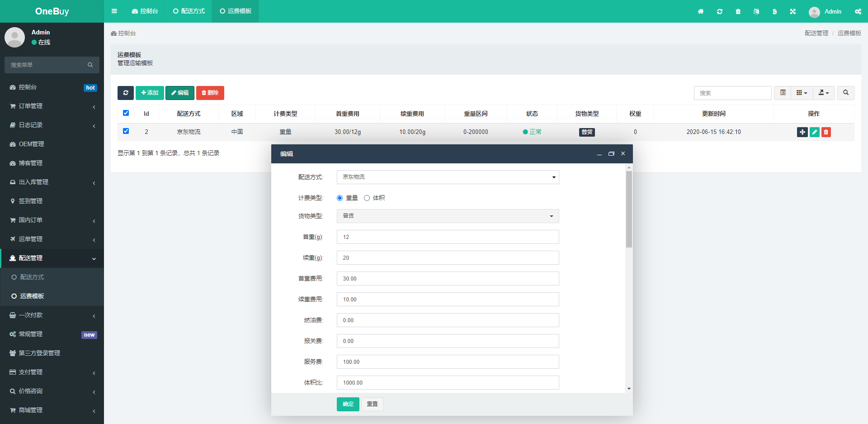Click the fullscreen expand icon in top bar
This screenshot has height=424, width=868.
click(x=793, y=11)
